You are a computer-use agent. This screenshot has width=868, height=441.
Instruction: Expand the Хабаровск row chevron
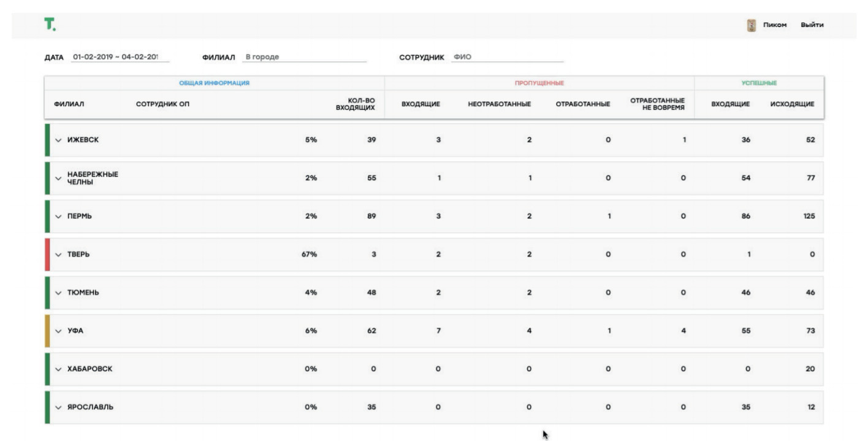tap(58, 369)
